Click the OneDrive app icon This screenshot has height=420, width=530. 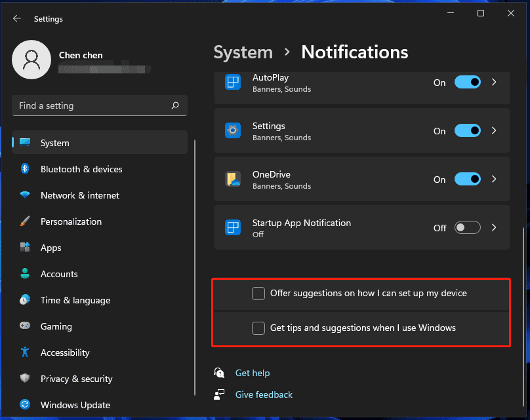(x=233, y=179)
